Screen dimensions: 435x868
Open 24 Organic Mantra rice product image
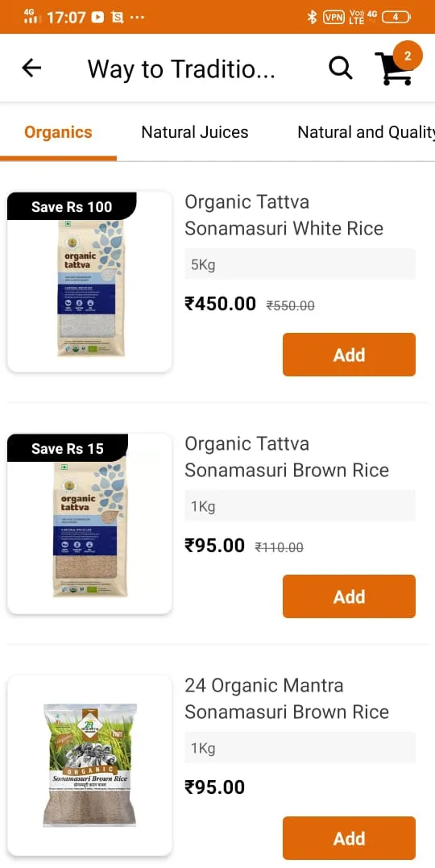pyautogui.click(x=89, y=765)
